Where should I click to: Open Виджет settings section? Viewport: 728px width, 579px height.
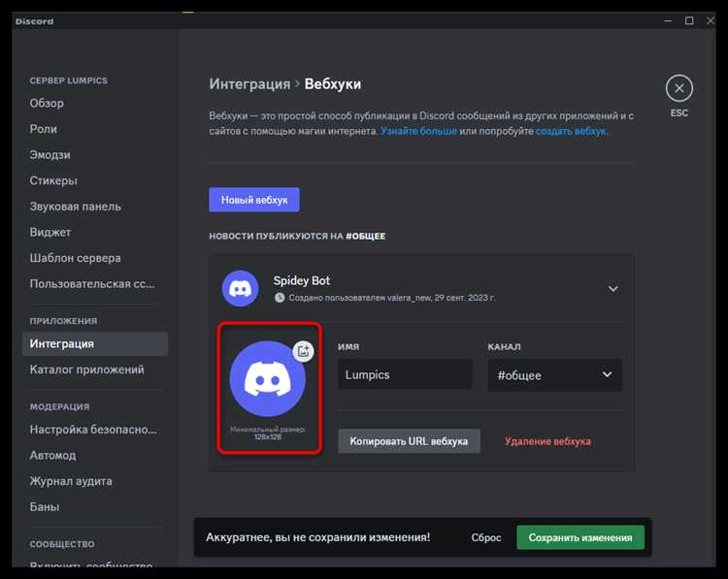(50, 232)
